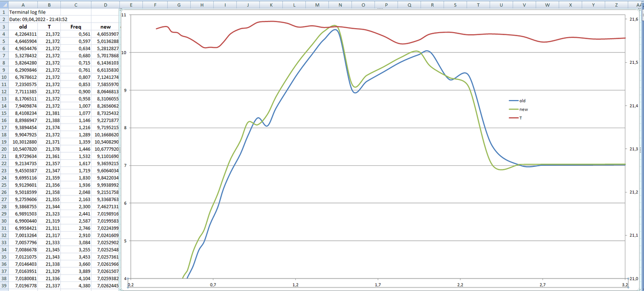Screen dimensions: 644x291
Task: Select cell with value 4,6053907
Action: point(106,34)
